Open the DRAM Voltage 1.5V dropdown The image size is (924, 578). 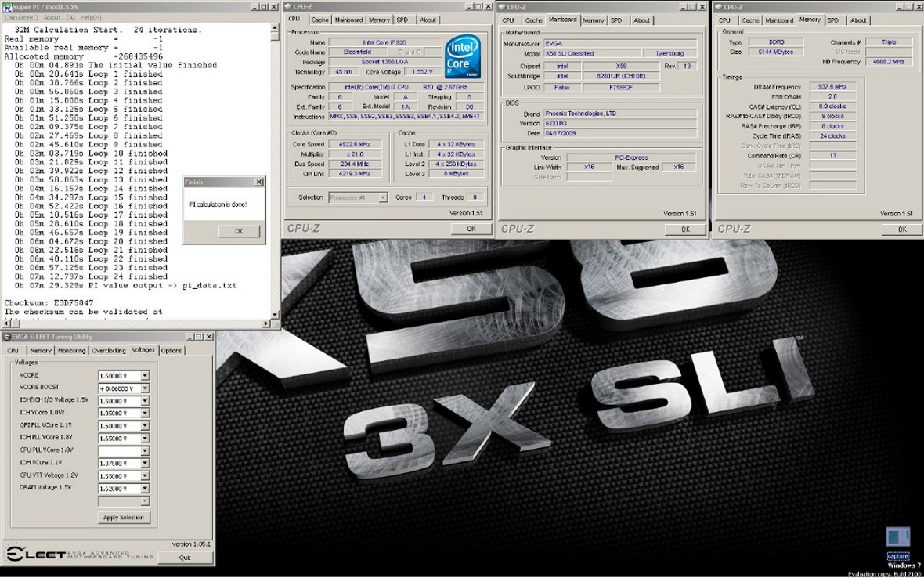(x=145, y=489)
